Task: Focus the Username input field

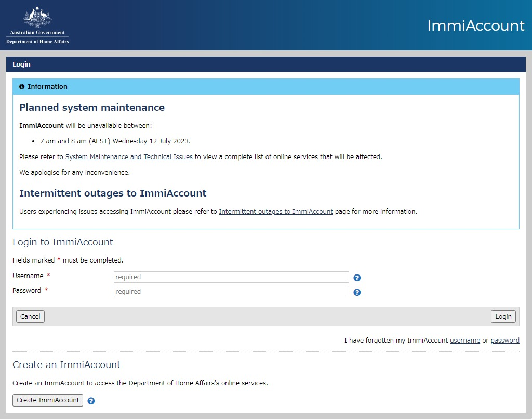Action: click(x=231, y=277)
